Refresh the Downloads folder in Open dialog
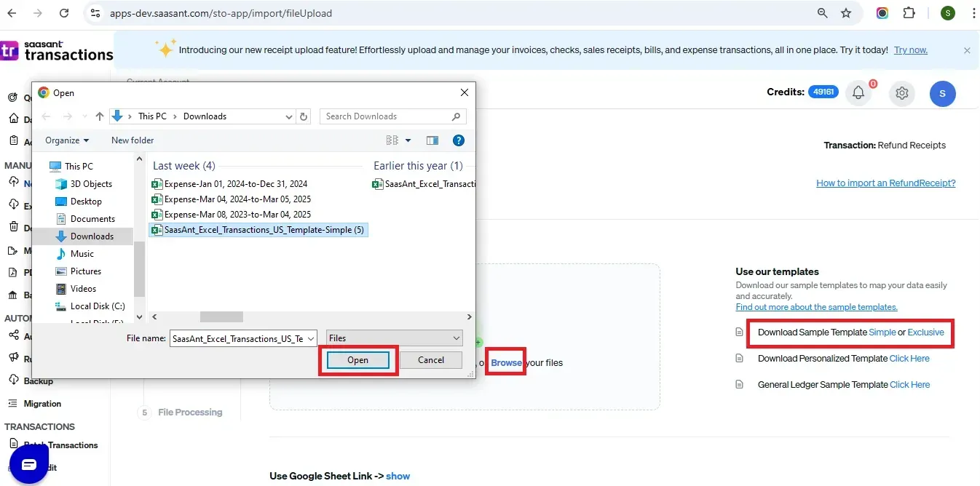980x486 pixels. click(x=304, y=116)
